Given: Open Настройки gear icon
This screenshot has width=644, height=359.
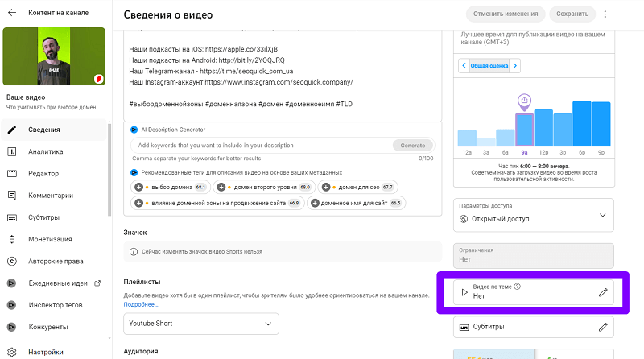Looking at the screenshot, I should [x=12, y=352].
